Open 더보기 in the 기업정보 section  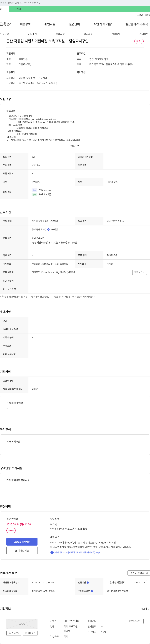[145, 609]
